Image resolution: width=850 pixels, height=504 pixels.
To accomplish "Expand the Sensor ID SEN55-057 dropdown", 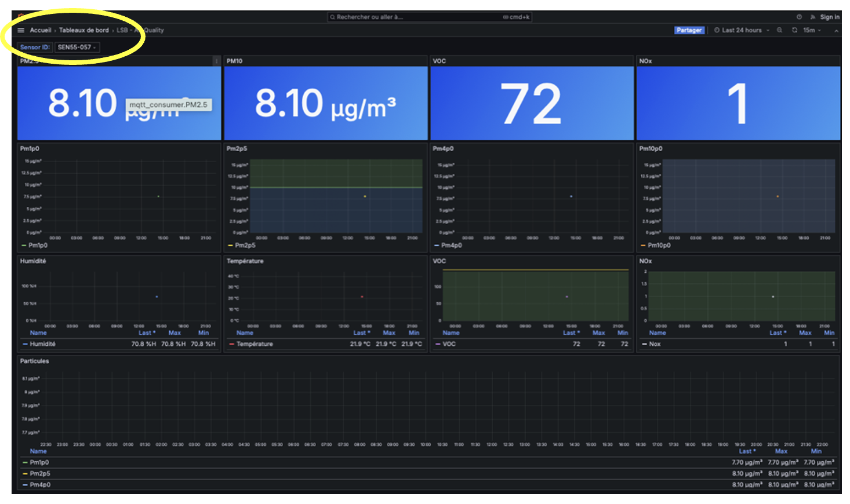I will tap(77, 48).
